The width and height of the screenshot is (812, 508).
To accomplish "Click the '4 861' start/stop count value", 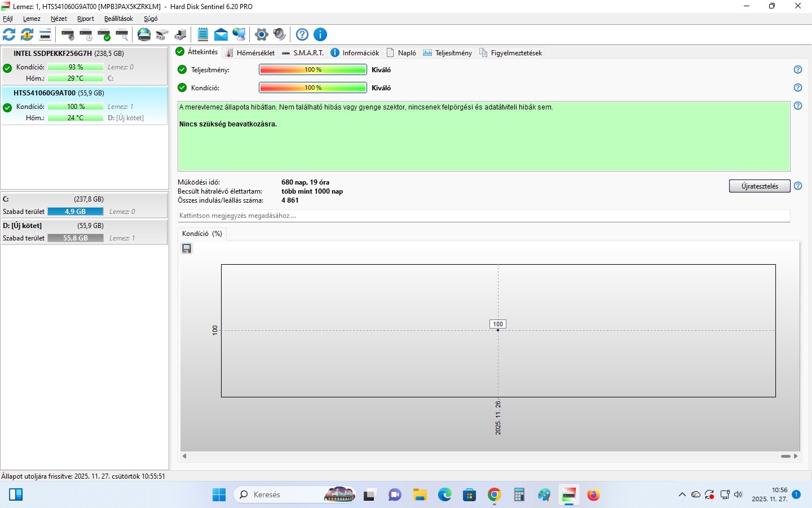I will tap(290, 200).
